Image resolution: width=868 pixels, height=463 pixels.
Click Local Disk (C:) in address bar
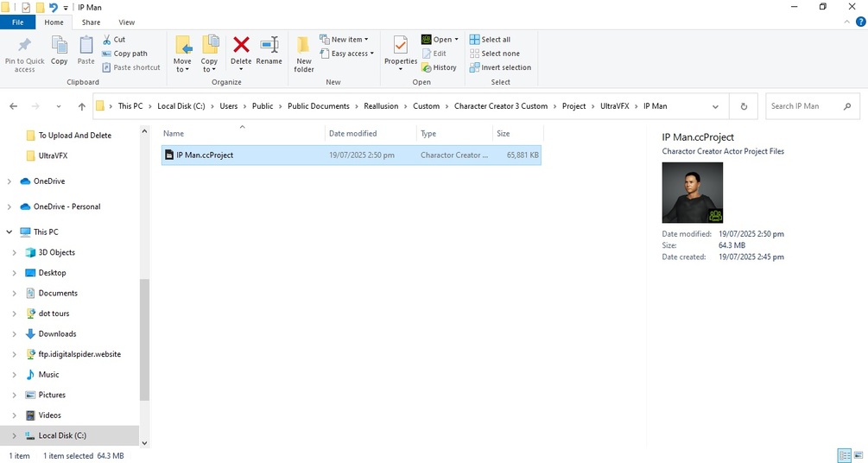pyautogui.click(x=181, y=106)
